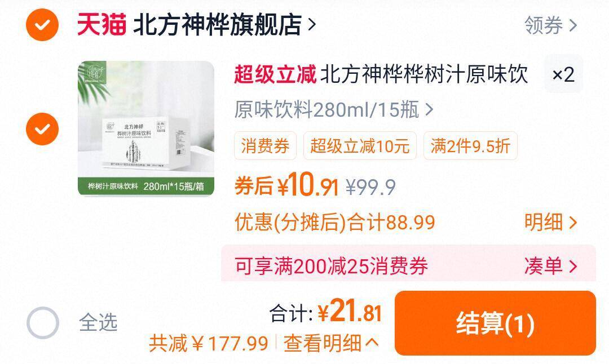
Task: Expand the 原味饮料280ml/15瓶 specification selector
Action: point(334,109)
